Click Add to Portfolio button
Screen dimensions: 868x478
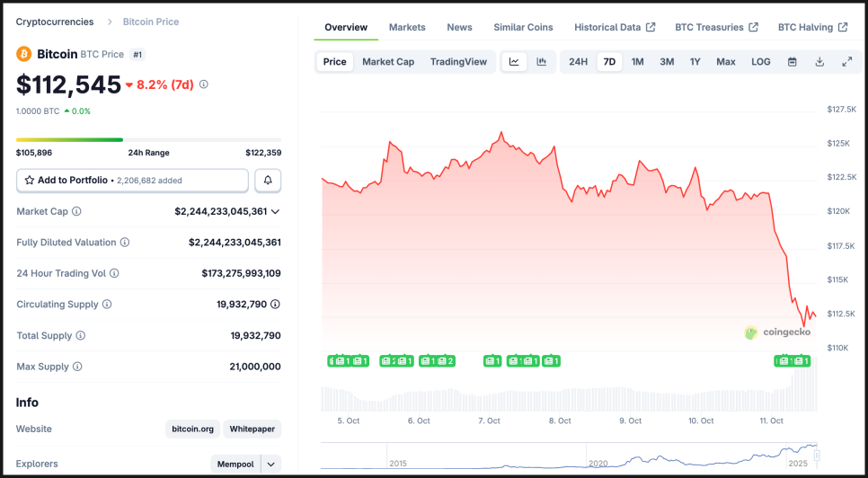tap(132, 181)
